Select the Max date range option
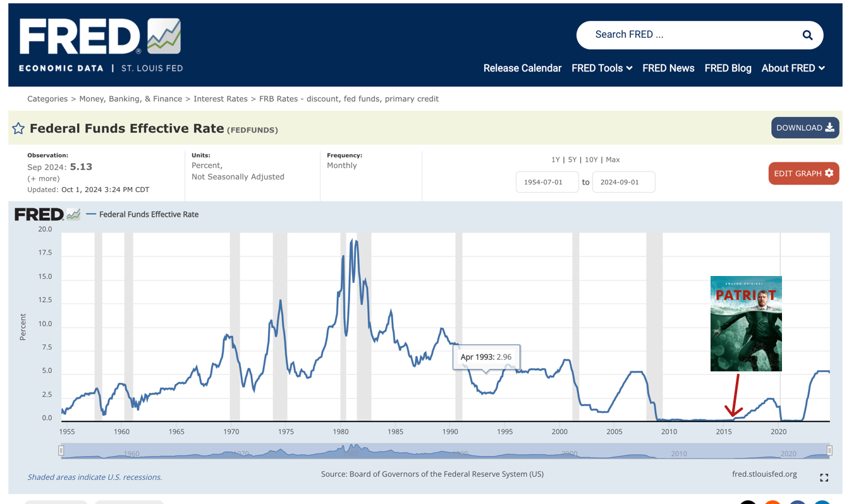This screenshot has width=849, height=504. (x=613, y=159)
